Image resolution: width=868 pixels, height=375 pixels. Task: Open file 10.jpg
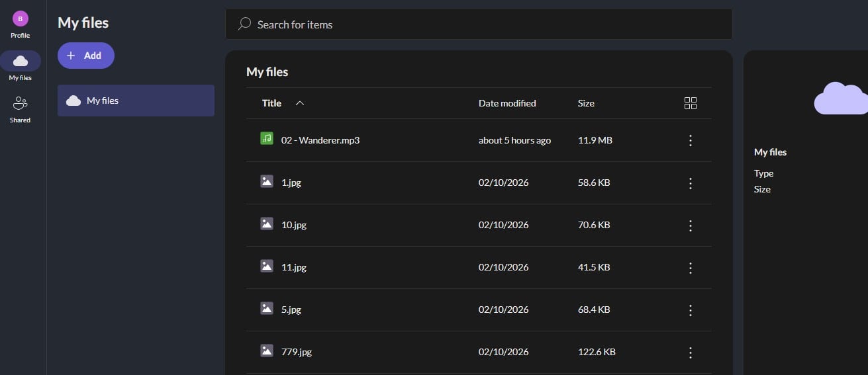294,225
